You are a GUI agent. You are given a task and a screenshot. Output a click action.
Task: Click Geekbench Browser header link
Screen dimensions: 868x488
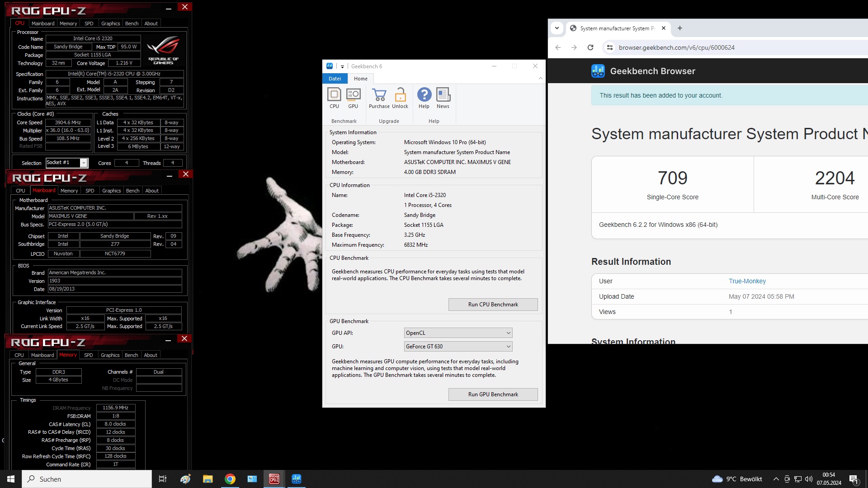click(652, 71)
